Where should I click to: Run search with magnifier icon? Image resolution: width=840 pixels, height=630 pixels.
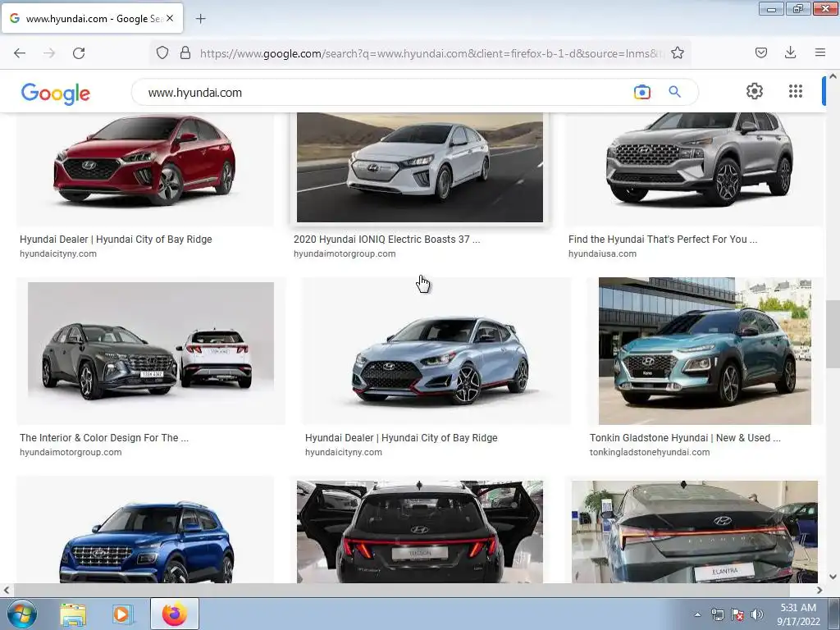[x=674, y=92]
